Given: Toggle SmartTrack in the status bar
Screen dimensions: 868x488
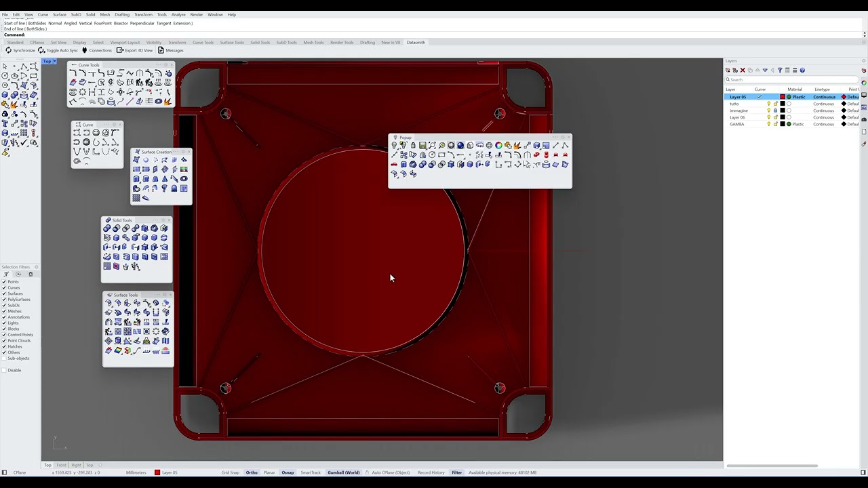Looking at the screenshot, I should (311, 472).
